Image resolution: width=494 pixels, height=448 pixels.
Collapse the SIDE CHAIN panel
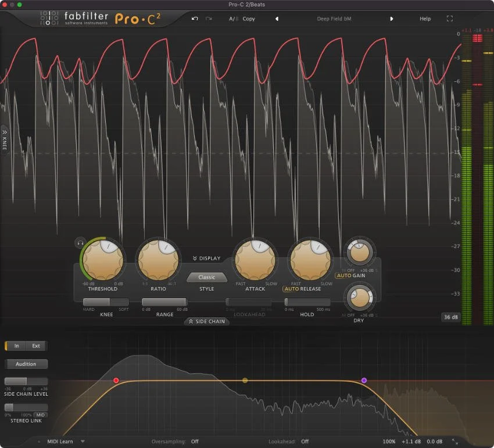click(x=207, y=321)
